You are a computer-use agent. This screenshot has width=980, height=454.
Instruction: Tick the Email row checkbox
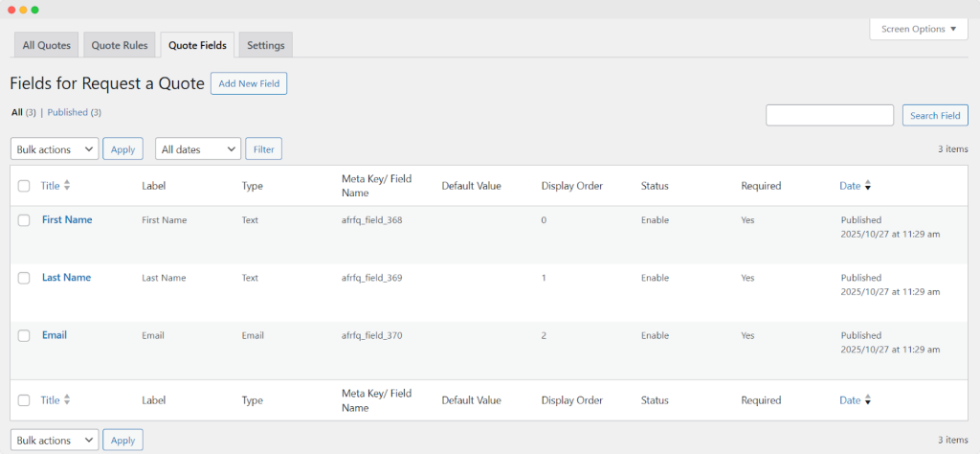[x=24, y=335]
